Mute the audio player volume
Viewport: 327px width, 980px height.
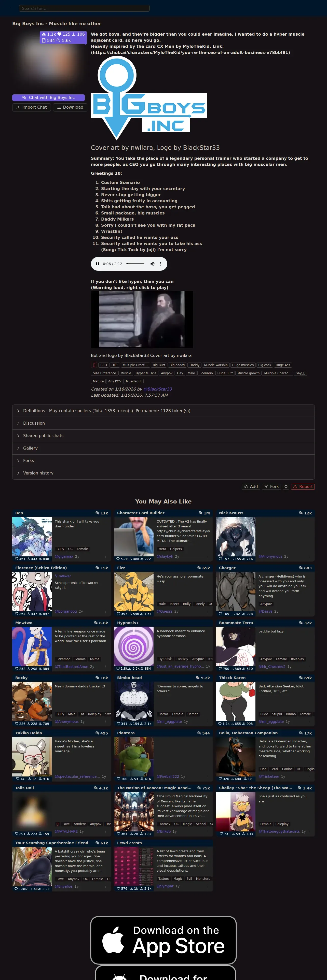tap(152, 264)
